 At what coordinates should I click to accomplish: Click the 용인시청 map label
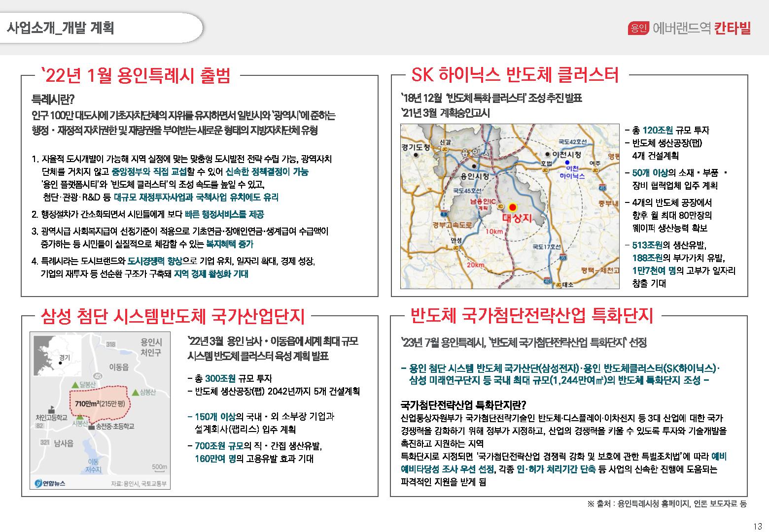pos(475,176)
